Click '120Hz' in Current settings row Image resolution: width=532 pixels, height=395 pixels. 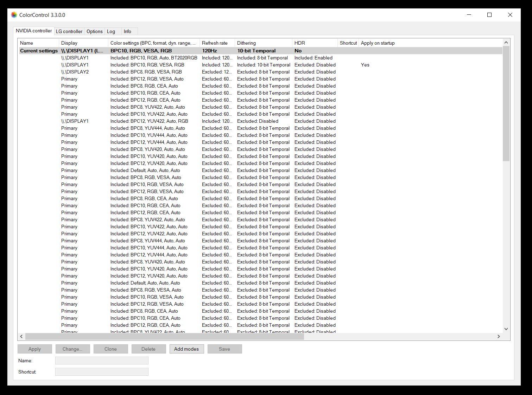pyautogui.click(x=209, y=51)
